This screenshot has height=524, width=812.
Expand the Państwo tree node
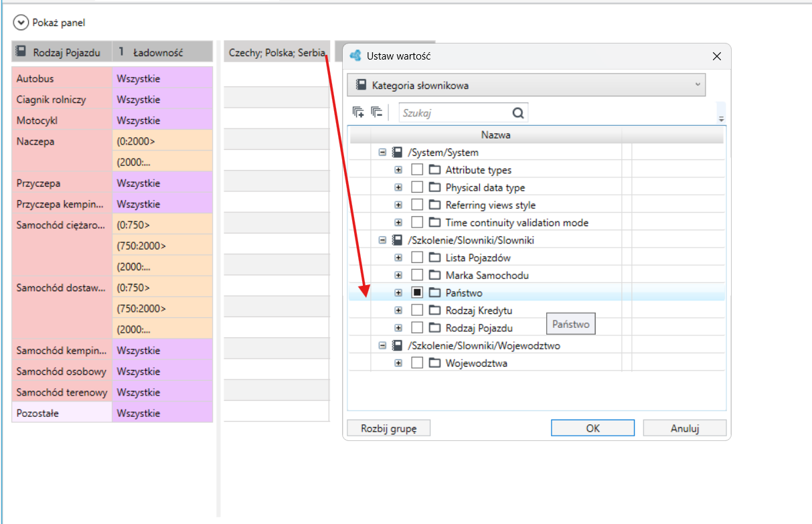pos(398,292)
